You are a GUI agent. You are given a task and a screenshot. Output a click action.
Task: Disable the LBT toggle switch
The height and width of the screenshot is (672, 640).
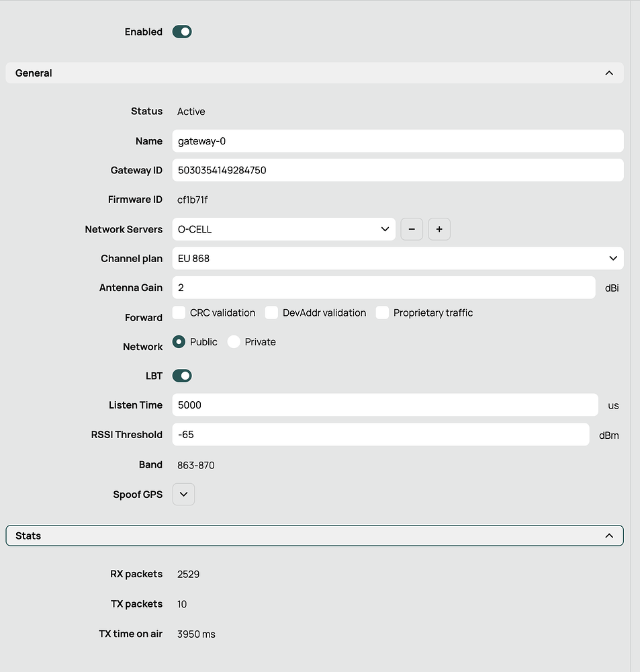click(182, 376)
